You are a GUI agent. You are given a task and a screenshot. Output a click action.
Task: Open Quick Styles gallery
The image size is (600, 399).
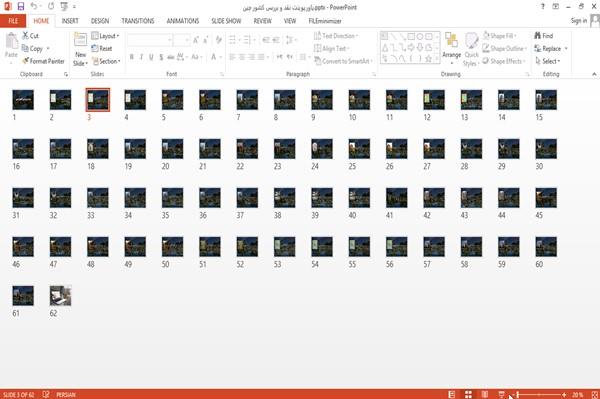(471, 49)
